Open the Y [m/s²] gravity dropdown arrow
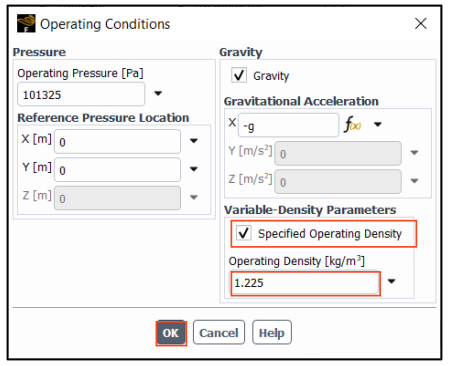Screen dimensions: 452x366 [414, 153]
